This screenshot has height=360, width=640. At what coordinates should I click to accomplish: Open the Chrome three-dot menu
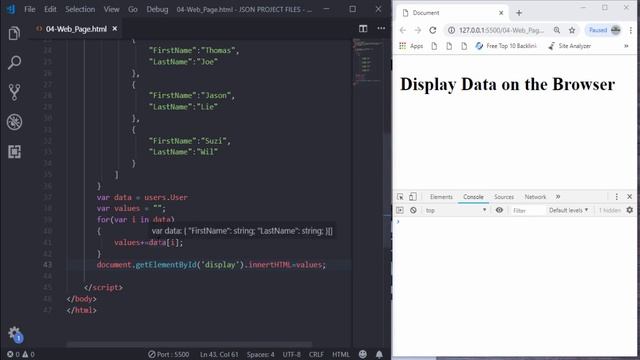tap(631, 30)
